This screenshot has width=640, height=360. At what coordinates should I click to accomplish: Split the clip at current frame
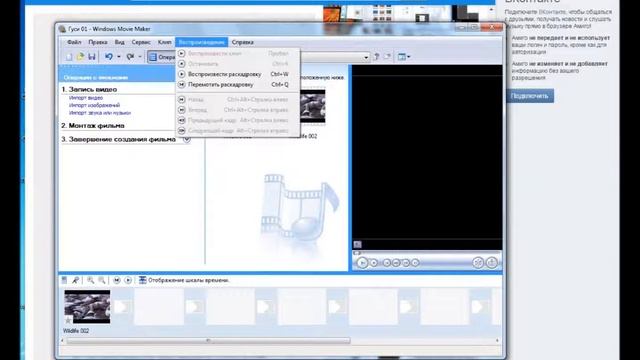478,262
